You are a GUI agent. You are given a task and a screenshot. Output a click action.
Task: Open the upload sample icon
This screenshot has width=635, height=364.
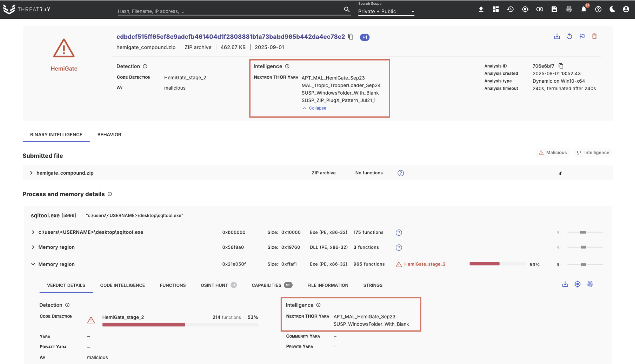[481, 9]
